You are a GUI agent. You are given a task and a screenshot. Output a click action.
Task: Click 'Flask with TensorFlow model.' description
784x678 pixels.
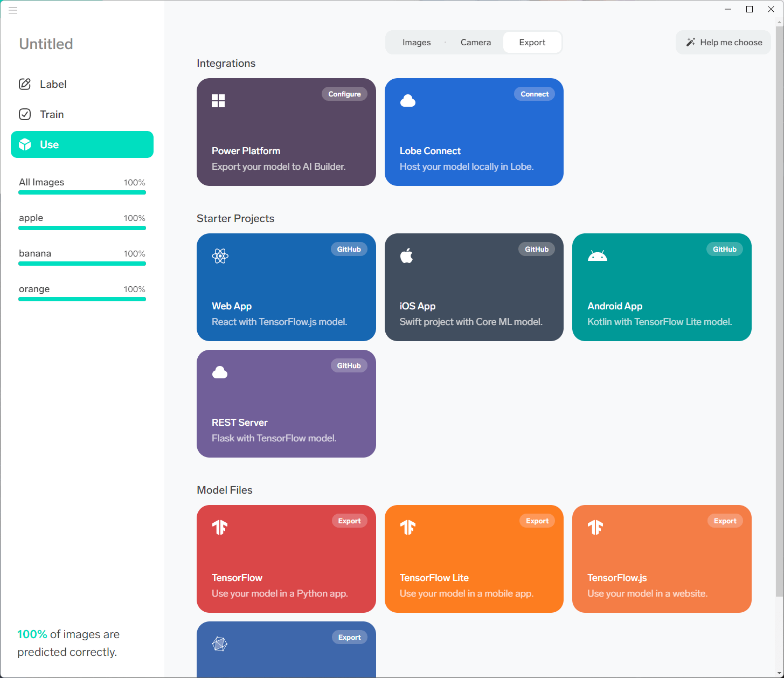point(274,438)
